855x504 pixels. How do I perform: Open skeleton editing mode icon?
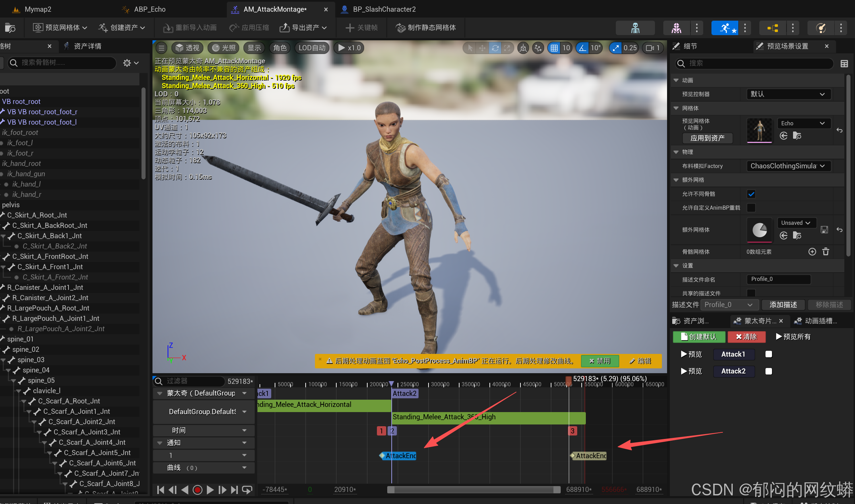pos(635,28)
